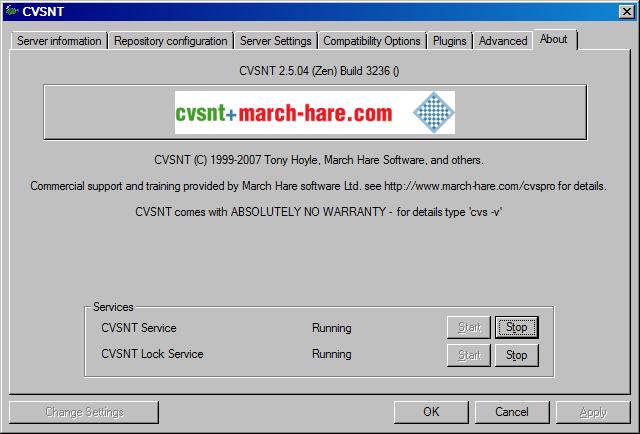Viewport: 640px width, 434px height.
Task: Stop the CVSNT Lock Service
Action: 516,355
